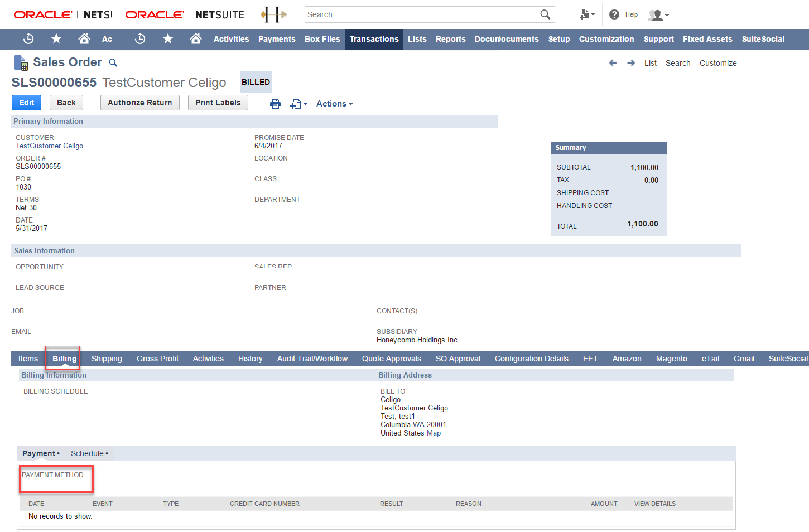
Task: Open the Magento tab
Action: pos(672,359)
